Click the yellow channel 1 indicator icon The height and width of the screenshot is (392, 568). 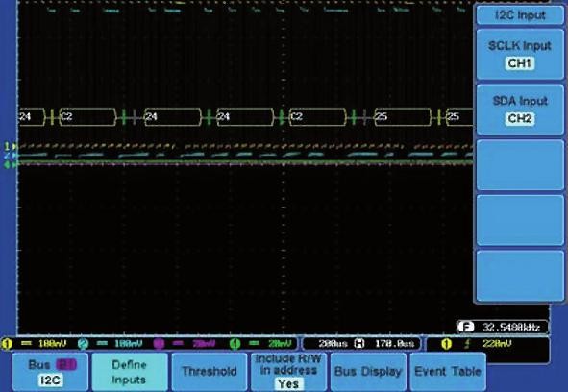[x=7, y=343]
